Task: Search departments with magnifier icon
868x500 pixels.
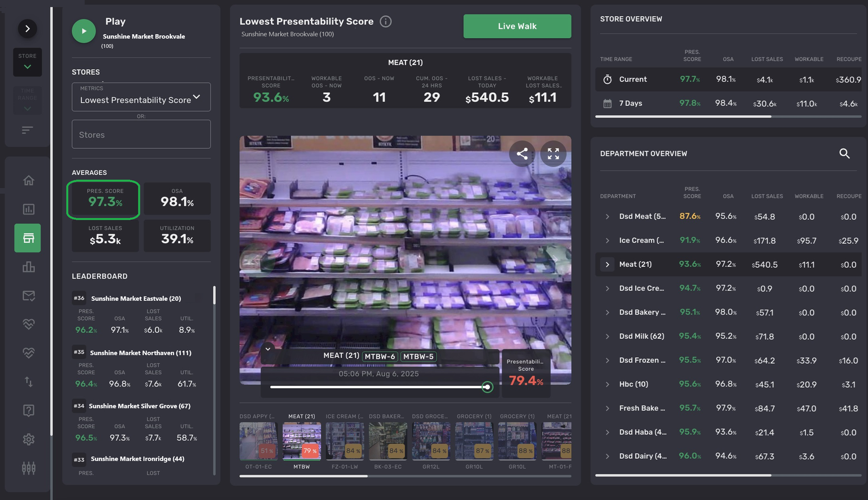Action: pos(844,154)
